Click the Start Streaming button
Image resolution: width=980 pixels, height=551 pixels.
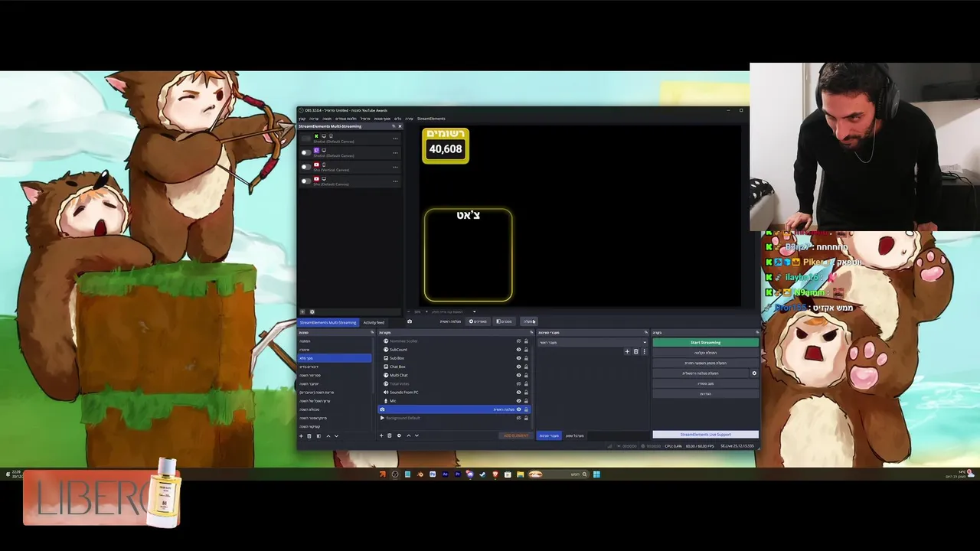(705, 342)
